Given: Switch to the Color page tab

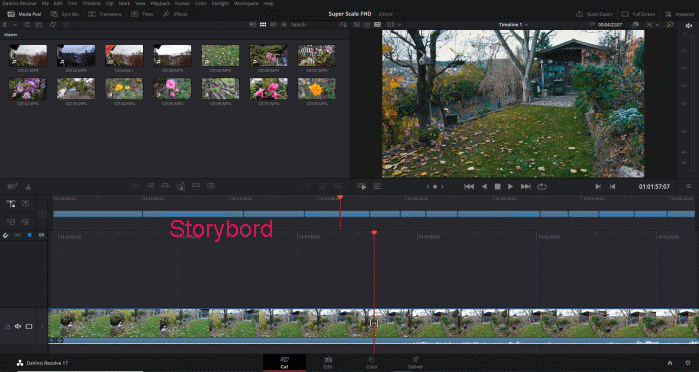Looking at the screenshot, I should [x=371, y=362].
